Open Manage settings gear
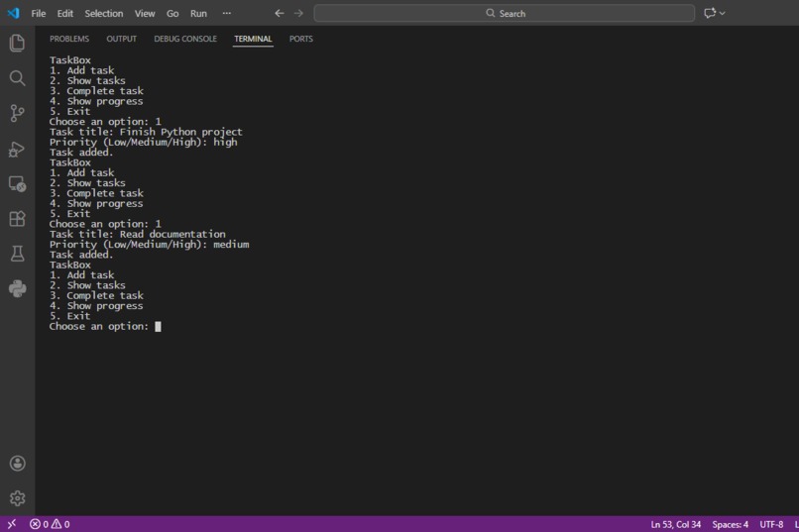Screen dimensions: 799x532 pos(17,498)
